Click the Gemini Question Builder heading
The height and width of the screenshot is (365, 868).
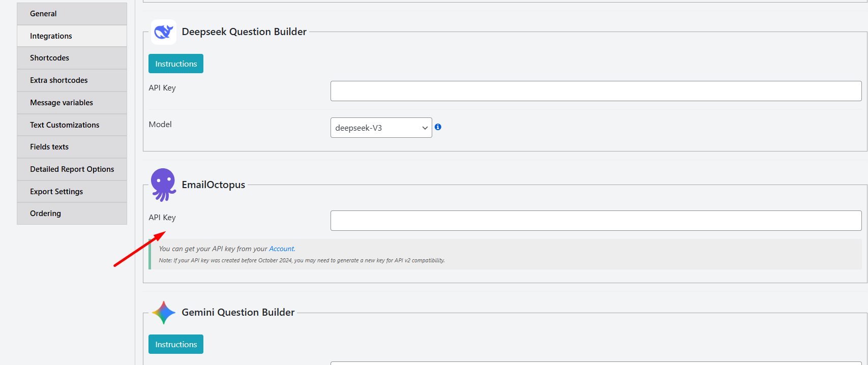238,312
